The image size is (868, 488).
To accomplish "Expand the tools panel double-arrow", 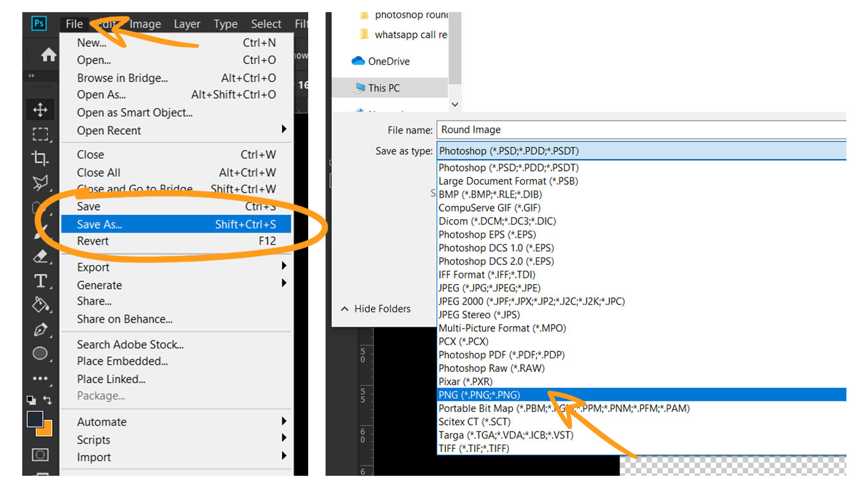I will 32,76.
